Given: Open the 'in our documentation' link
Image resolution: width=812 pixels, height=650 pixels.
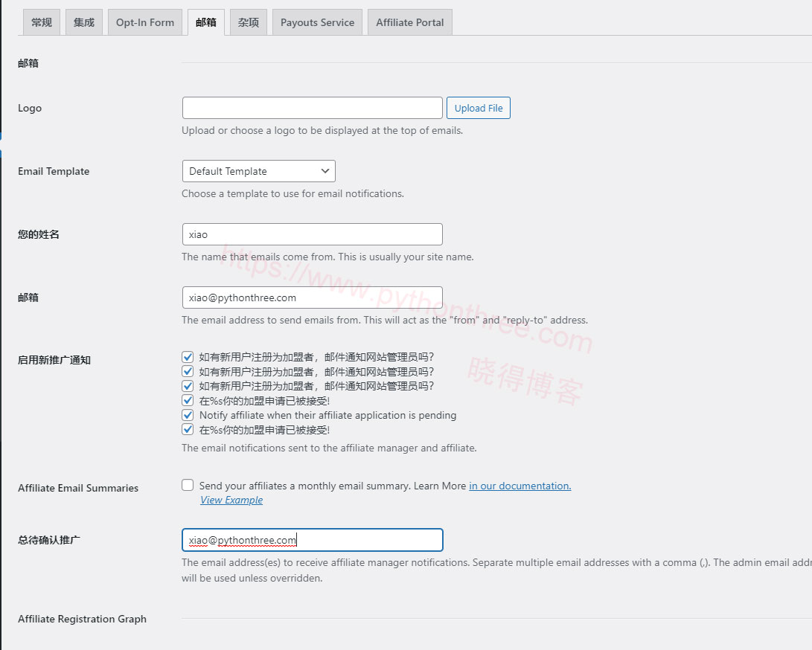Looking at the screenshot, I should click(520, 486).
